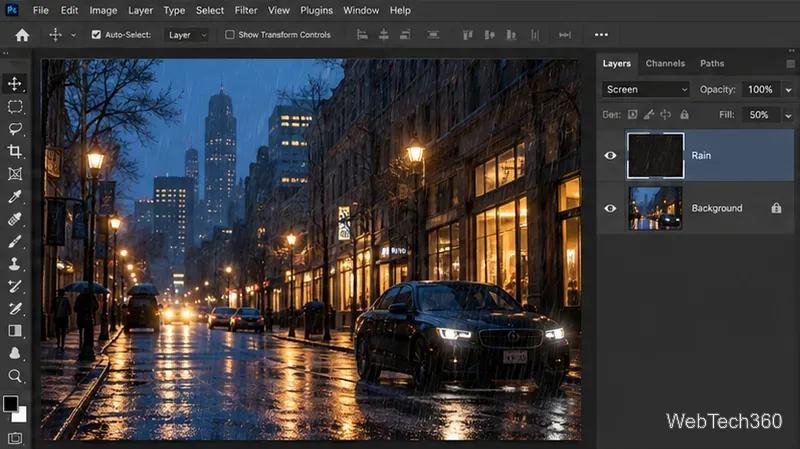Lock position icon

pyautogui.click(x=666, y=114)
